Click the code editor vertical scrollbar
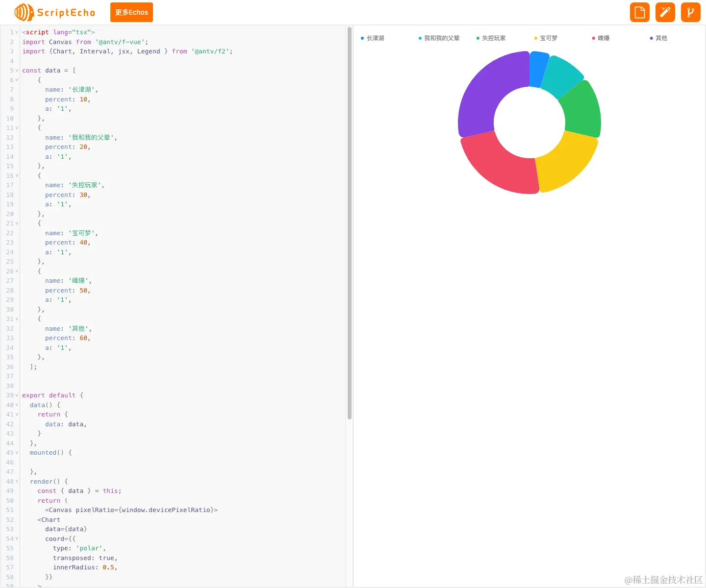 350,223
